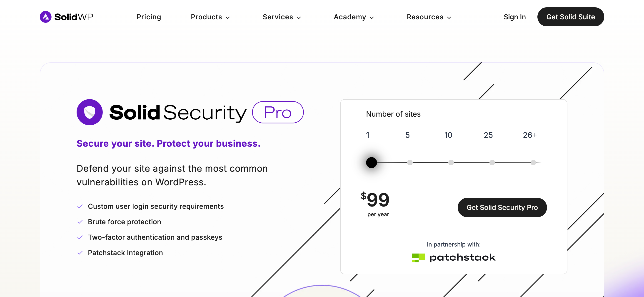The height and width of the screenshot is (297, 644).
Task: Expand the Products dropdown menu
Action: [210, 17]
